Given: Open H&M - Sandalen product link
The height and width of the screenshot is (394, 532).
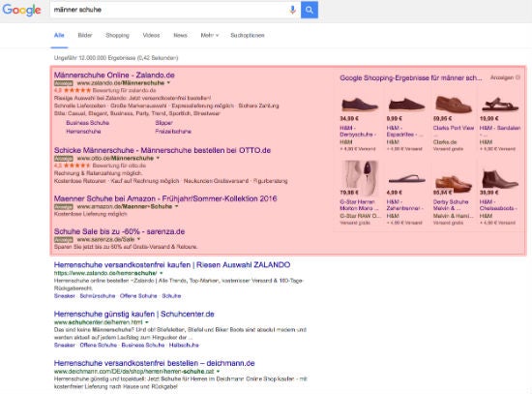Looking at the screenshot, I should coord(500,128).
